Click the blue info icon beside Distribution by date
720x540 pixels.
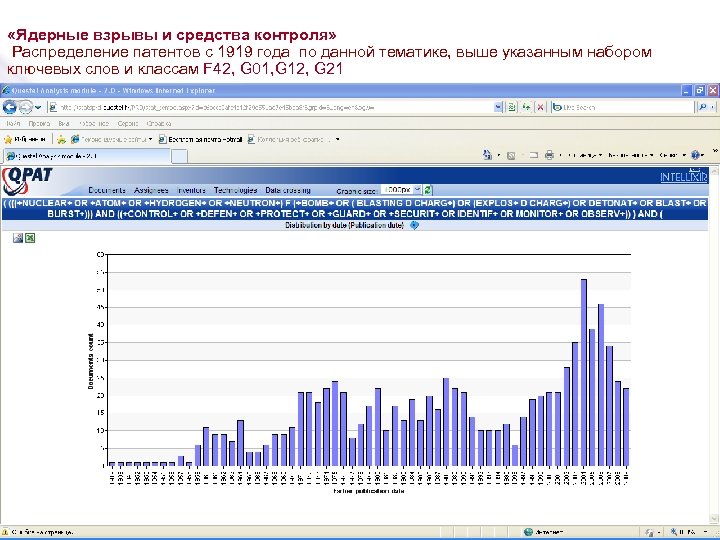(x=414, y=225)
